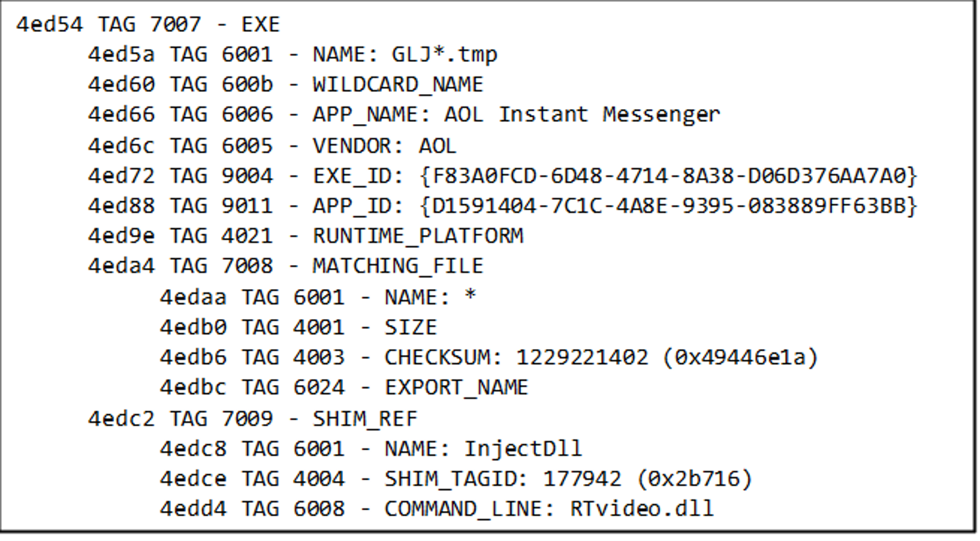This screenshot has width=980, height=541.
Task: Click the hex value 0x49446e1a
Action: click(740, 358)
